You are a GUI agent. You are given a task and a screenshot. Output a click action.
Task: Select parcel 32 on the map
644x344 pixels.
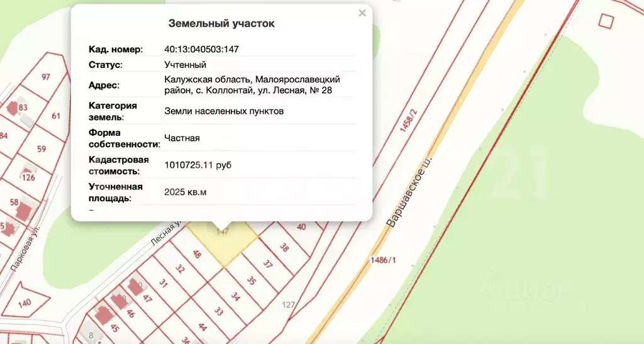pos(180,269)
